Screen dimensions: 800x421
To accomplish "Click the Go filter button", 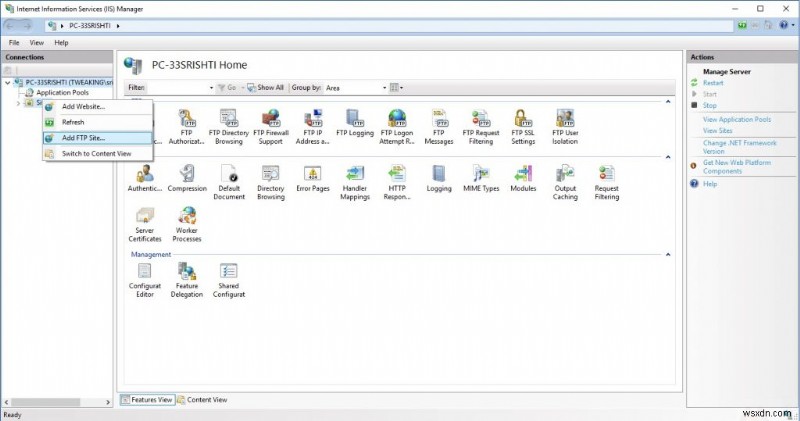I will 227,88.
